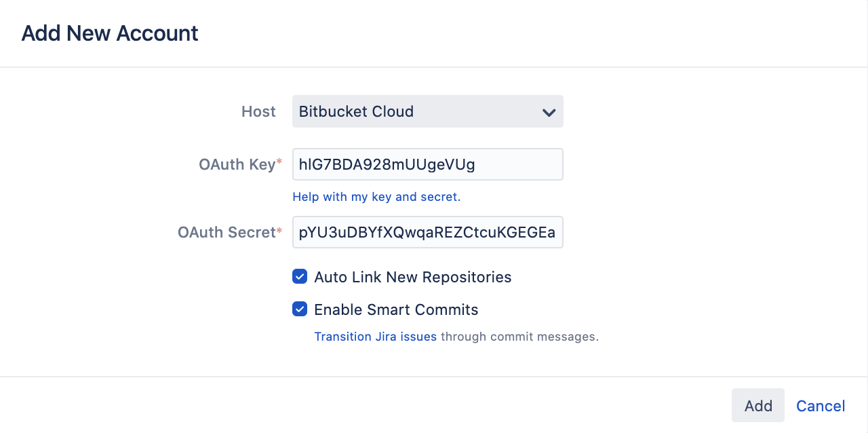This screenshot has width=868, height=433.
Task: Focus the OAuth Secret input field
Action: [427, 232]
